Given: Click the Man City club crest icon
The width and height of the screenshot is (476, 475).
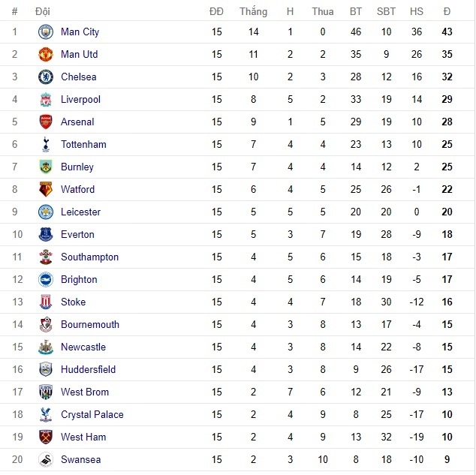Looking at the screenshot, I should tap(46, 32).
